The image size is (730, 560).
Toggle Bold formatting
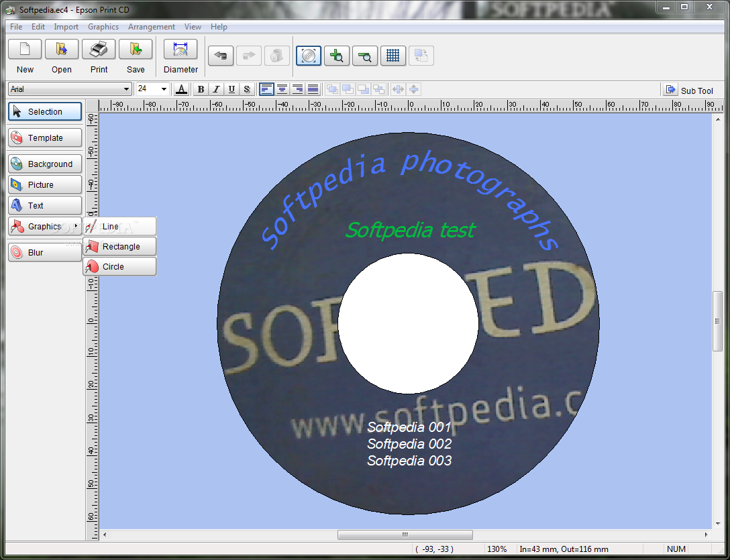tap(201, 89)
